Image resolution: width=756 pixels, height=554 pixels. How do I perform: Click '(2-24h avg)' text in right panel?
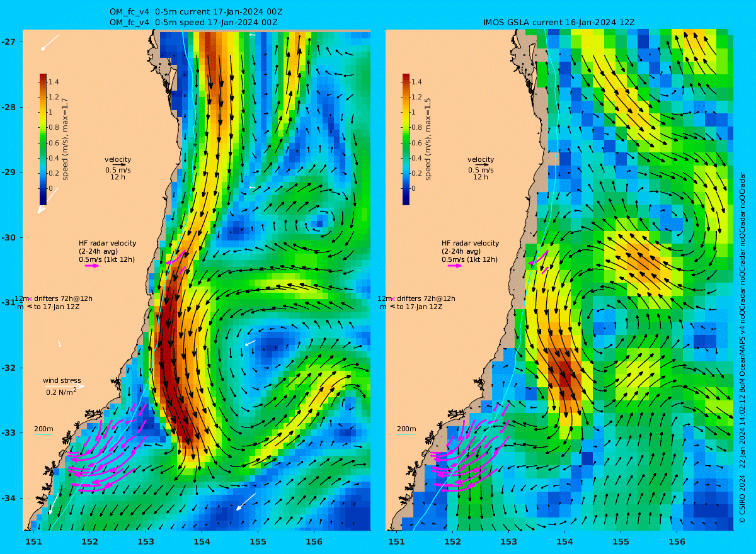[x=460, y=251]
